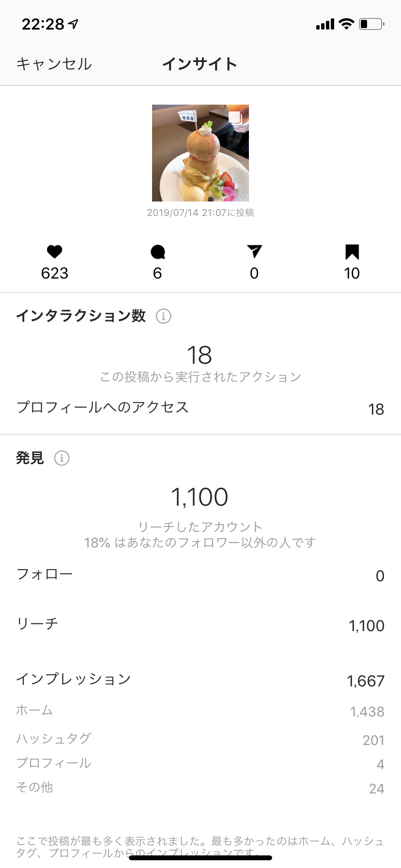Open info icon beside インタラクション数

click(163, 316)
